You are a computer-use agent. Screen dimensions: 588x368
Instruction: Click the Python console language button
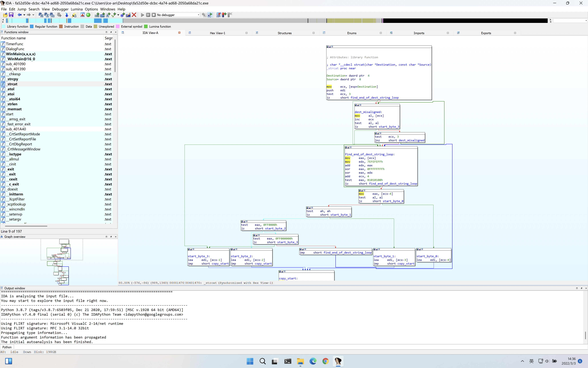click(7, 347)
